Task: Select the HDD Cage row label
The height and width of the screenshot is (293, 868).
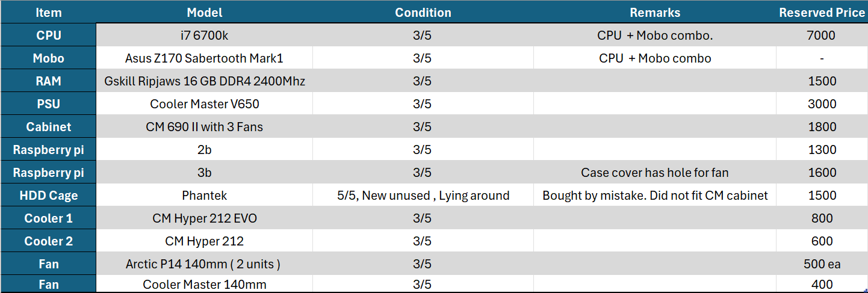Action: [48, 196]
